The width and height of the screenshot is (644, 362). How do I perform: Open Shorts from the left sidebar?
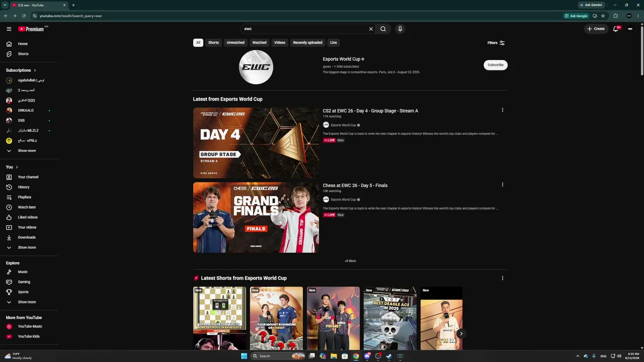click(29, 54)
